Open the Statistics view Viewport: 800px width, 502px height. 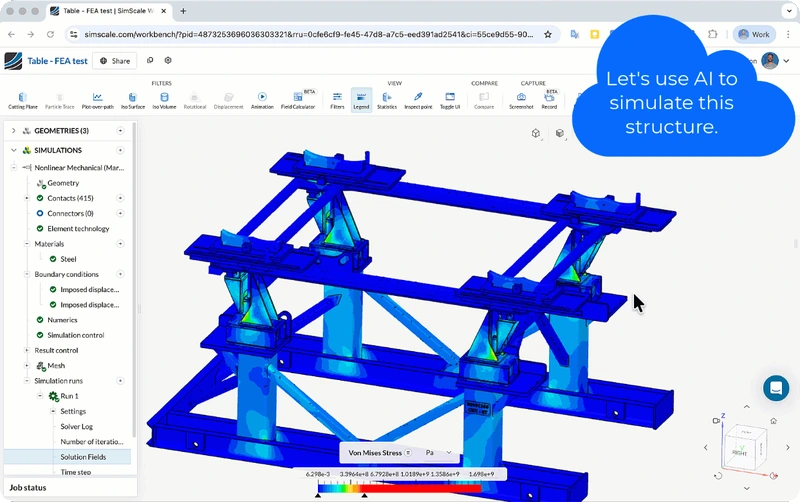coord(387,100)
